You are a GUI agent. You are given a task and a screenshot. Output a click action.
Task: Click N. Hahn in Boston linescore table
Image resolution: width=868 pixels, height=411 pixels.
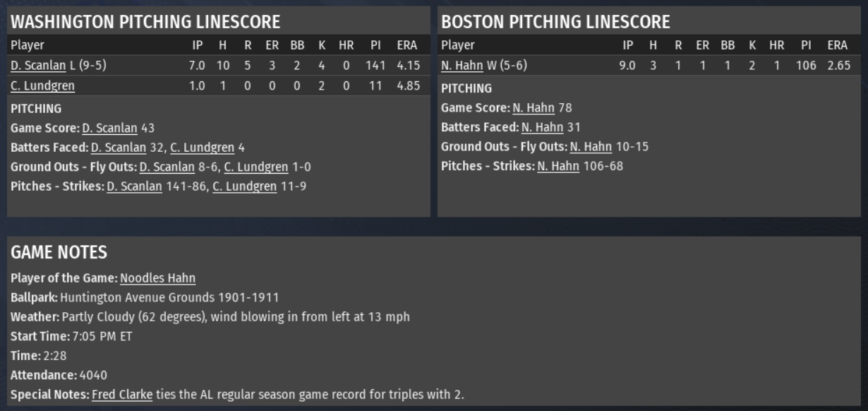pos(462,66)
